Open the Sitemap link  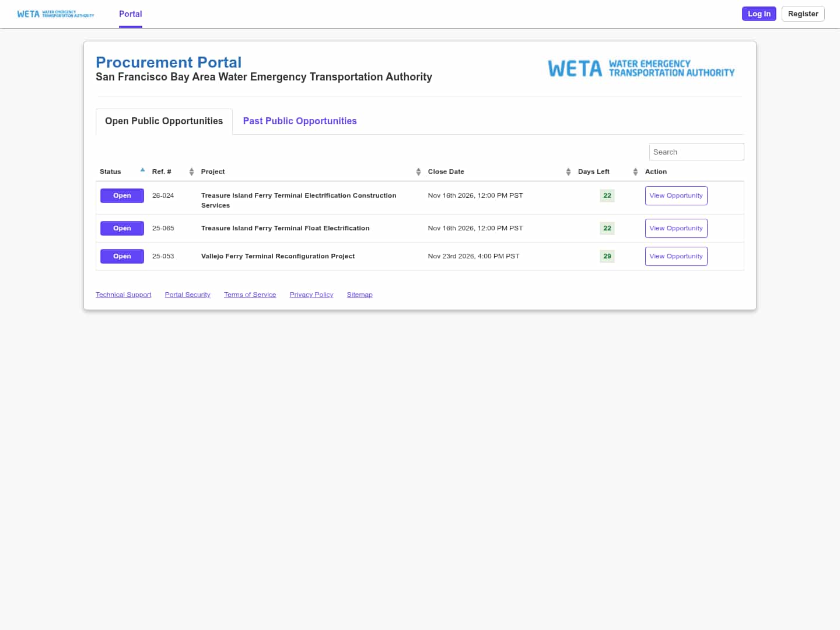pyautogui.click(x=360, y=295)
